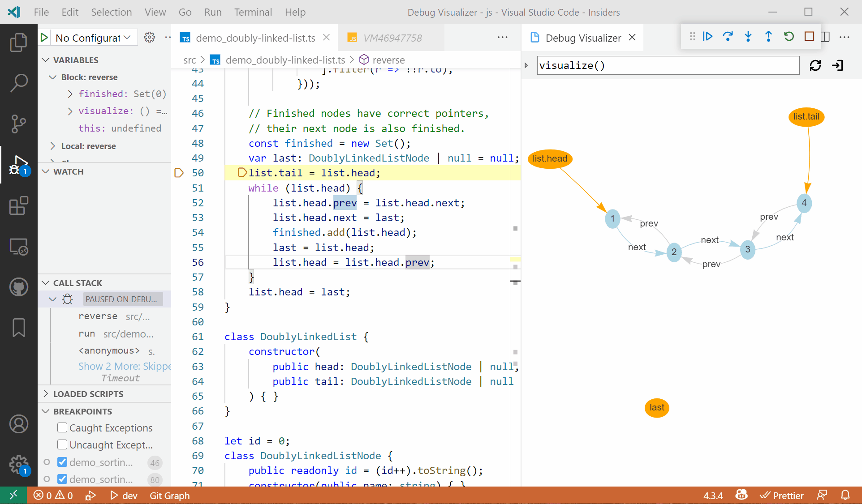
Task: Open Source Control in activity bar
Action: (x=18, y=124)
